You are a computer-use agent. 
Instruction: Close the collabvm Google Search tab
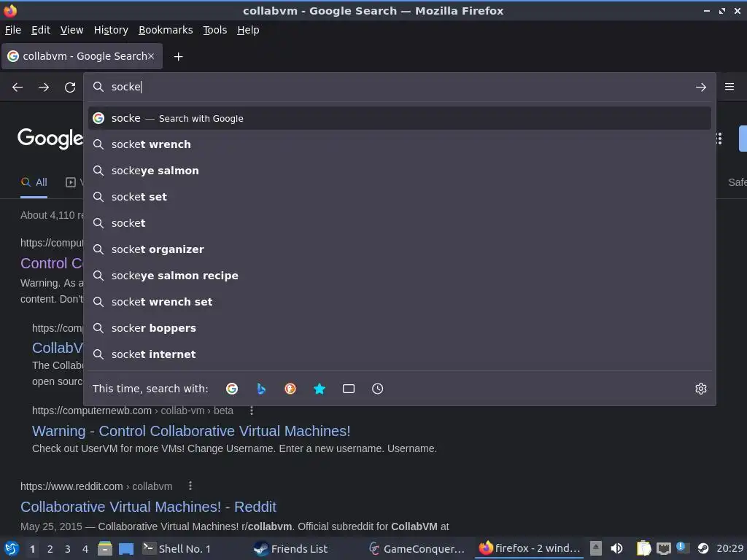point(150,56)
